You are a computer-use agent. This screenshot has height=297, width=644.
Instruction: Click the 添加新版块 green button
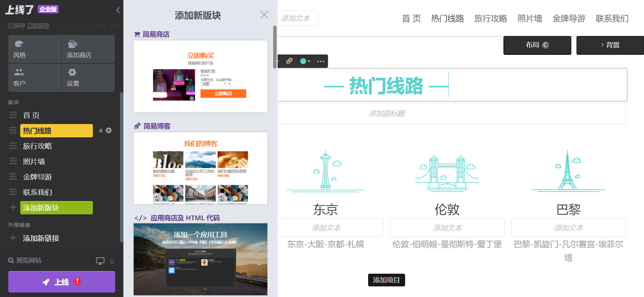(x=57, y=208)
